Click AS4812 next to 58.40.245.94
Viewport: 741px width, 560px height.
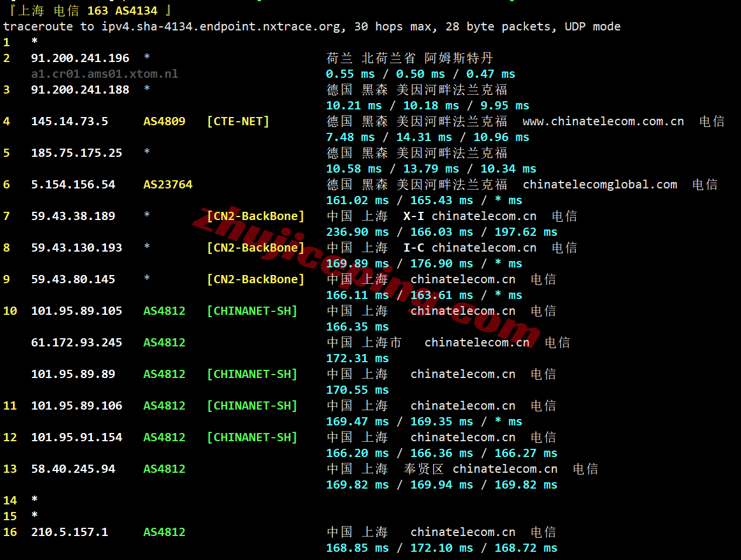pyautogui.click(x=164, y=469)
